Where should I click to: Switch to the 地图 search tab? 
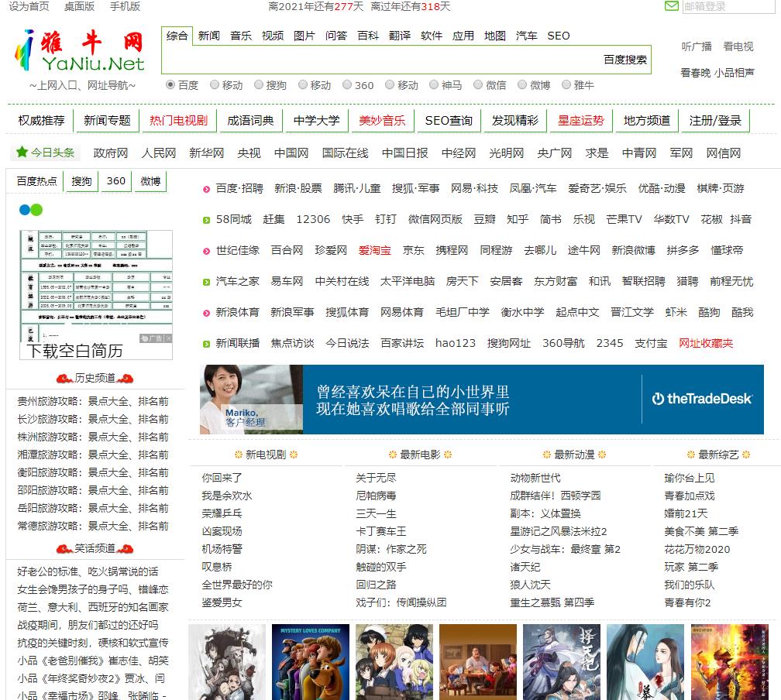point(495,36)
